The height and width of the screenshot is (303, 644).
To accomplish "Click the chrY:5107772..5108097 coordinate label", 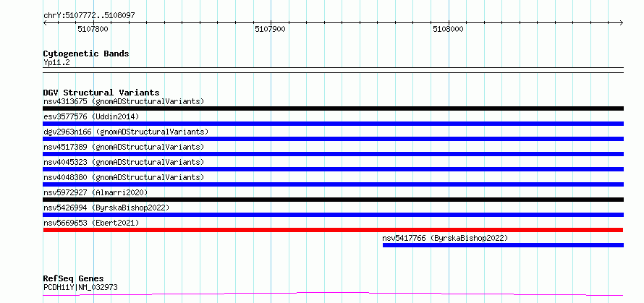I will click(x=89, y=16).
